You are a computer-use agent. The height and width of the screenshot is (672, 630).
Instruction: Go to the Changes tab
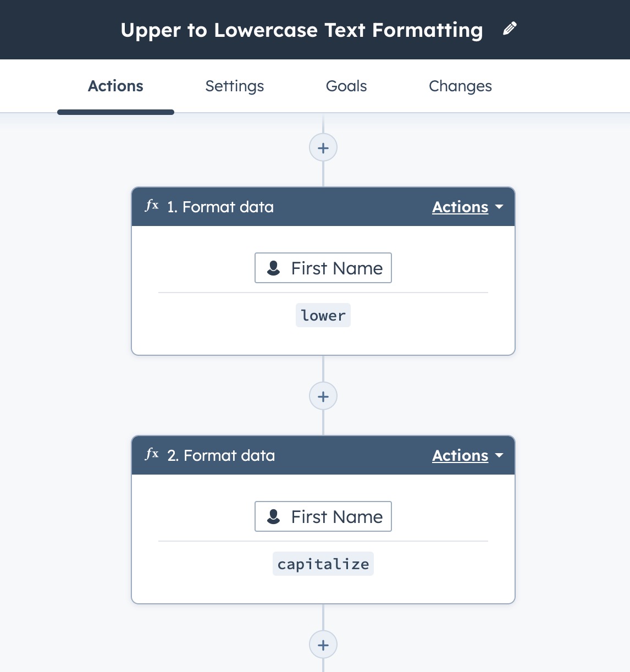(460, 86)
